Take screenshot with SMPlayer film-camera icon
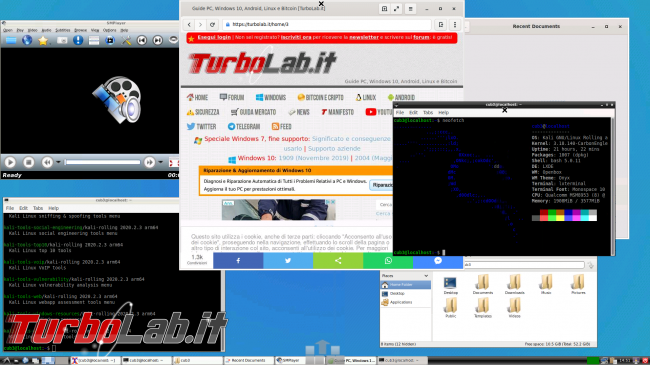Image resolution: width=650 pixels, height=365 pixels. (x=110, y=40)
